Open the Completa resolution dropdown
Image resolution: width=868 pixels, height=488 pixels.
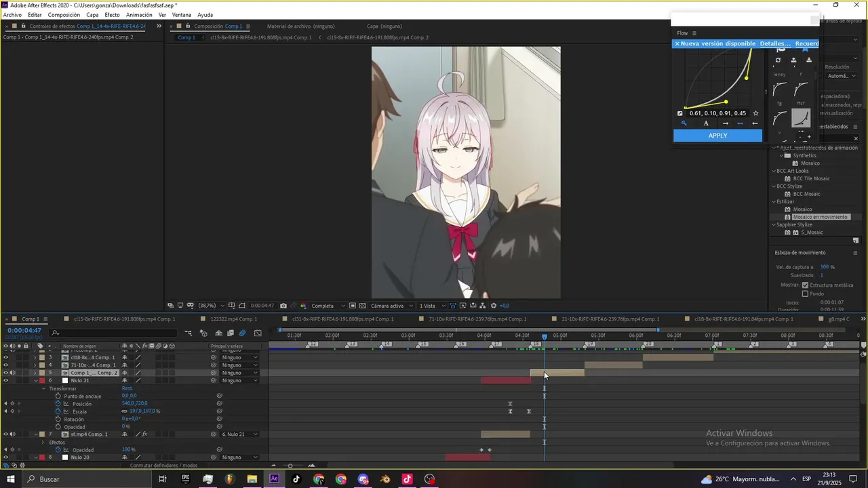(328, 306)
